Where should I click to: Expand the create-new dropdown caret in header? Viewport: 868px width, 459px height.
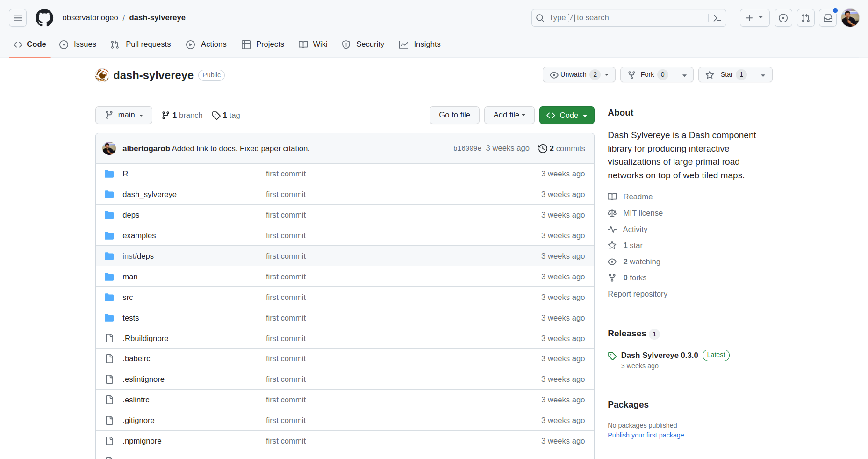point(761,17)
